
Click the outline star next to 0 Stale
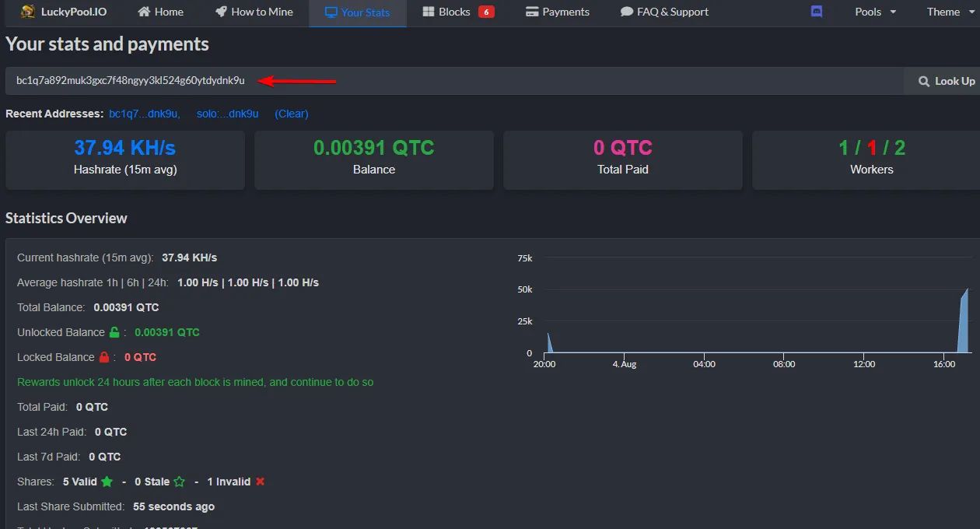coord(180,482)
